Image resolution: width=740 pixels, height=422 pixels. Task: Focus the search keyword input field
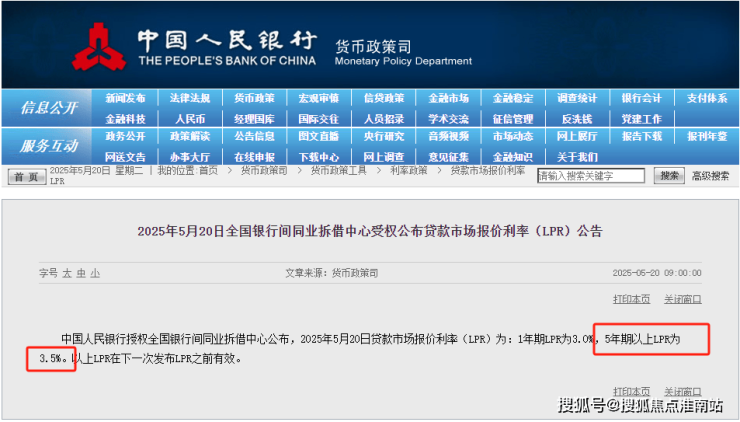591,176
